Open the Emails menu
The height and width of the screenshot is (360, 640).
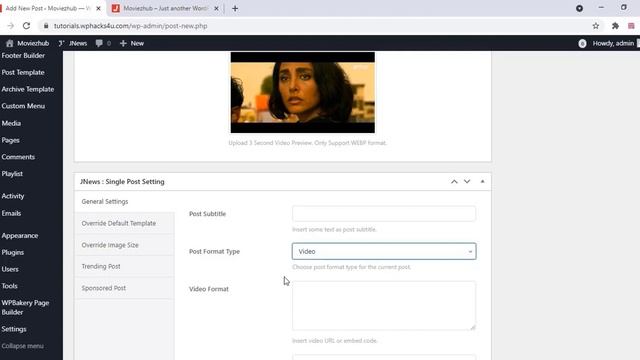click(11, 213)
